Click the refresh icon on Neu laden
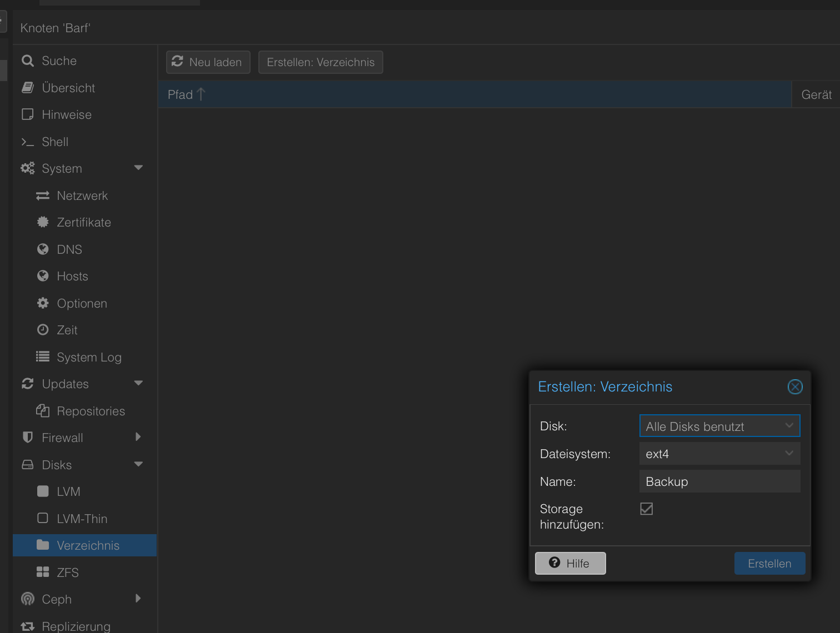This screenshot has width=840, height=633. (x=177, y=61)
